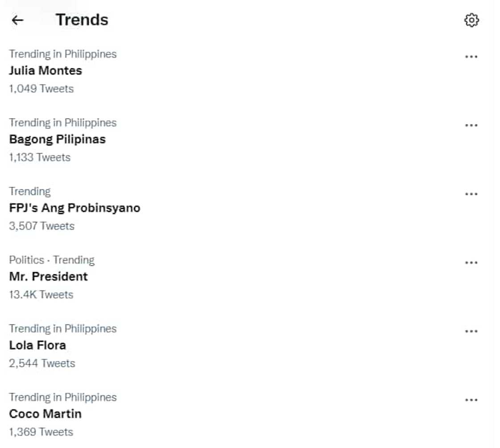Open more options for FPJ's Ang Probinsyano
This screenshot has height=448, width=500.
click(x=471, y=194)
